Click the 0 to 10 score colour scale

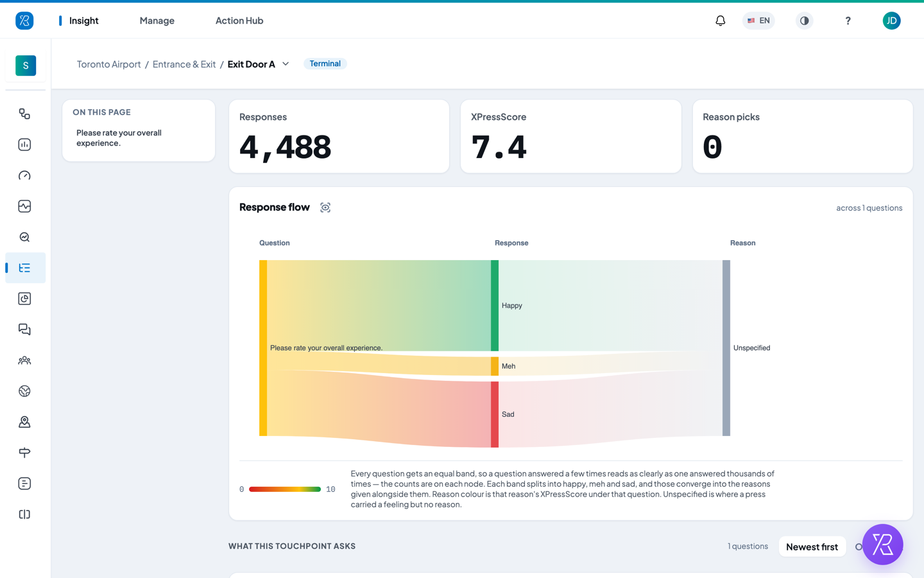pos(285,489)
